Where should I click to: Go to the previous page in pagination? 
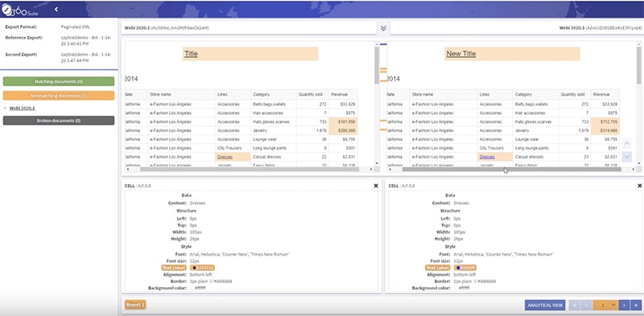coord(587,305)
